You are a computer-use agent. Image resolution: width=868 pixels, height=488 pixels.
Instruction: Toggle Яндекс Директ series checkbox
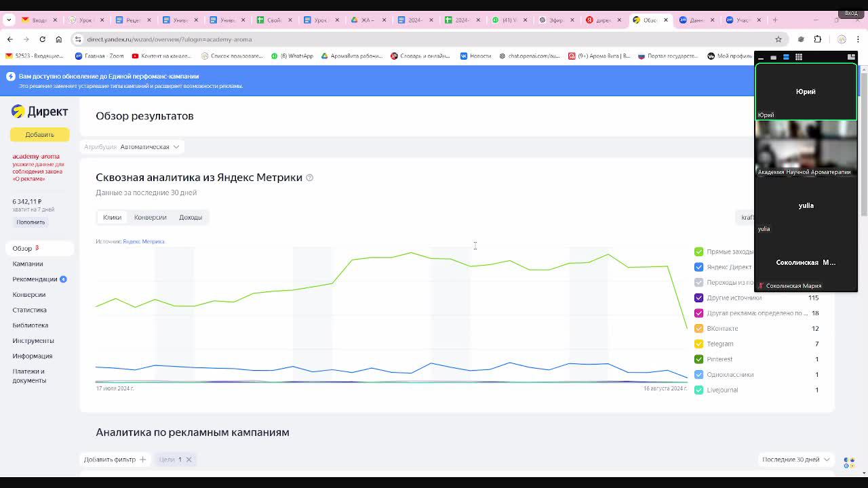(x=698, y=267)
